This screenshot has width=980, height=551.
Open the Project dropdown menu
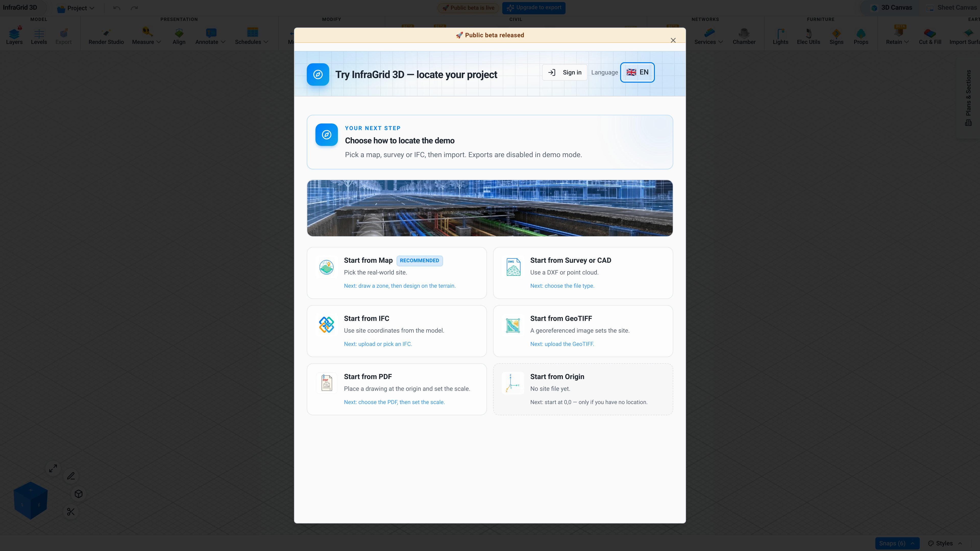tap(75, 8)
